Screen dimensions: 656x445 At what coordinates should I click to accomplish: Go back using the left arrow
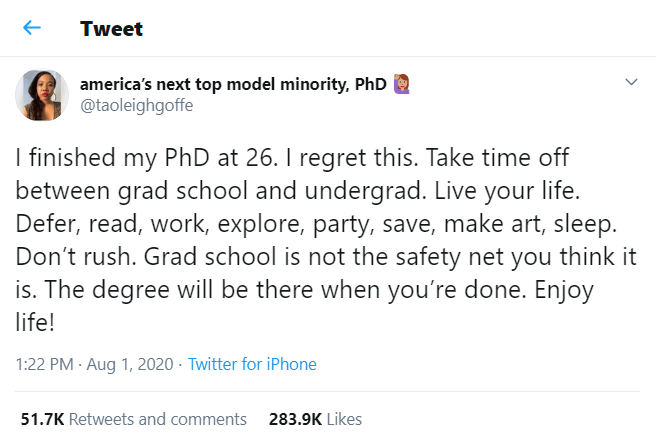click(32, 28)
